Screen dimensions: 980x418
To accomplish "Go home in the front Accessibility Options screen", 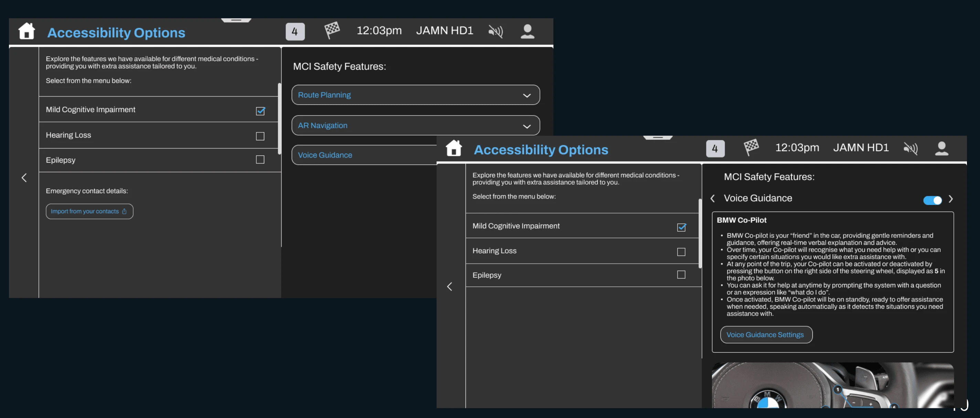I will [454, 148].
